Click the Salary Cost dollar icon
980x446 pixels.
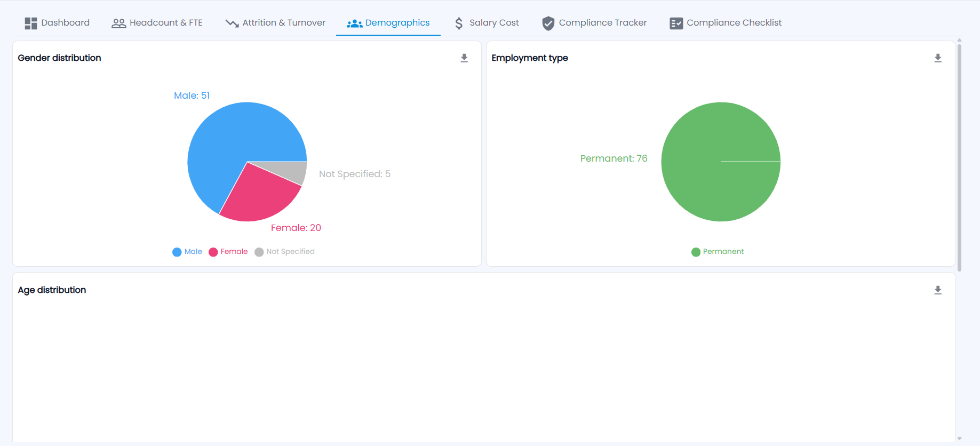click(459, 23)
